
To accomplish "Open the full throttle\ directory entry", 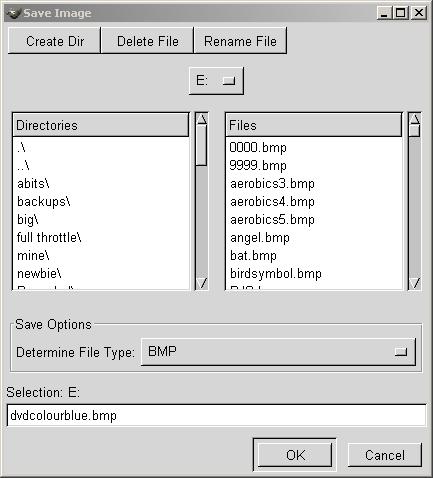I will click(x=49, y=238).
